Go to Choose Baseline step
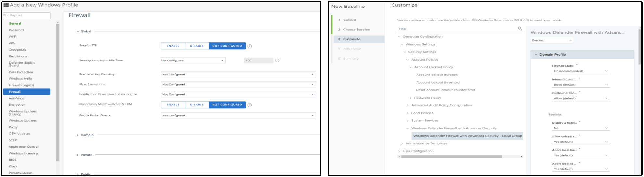The image size is (644, 177). (x=356, y=30)
